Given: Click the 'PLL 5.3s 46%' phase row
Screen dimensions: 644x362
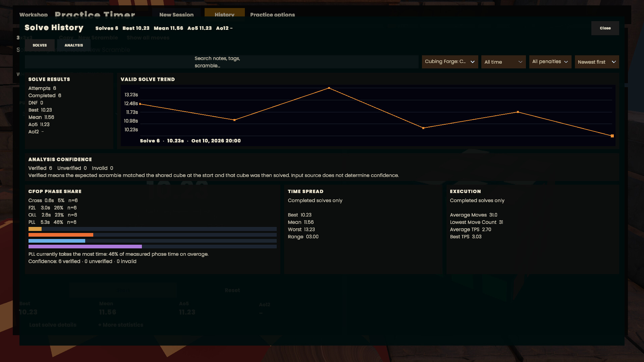Looking at the screenshot, I should 46,222.
